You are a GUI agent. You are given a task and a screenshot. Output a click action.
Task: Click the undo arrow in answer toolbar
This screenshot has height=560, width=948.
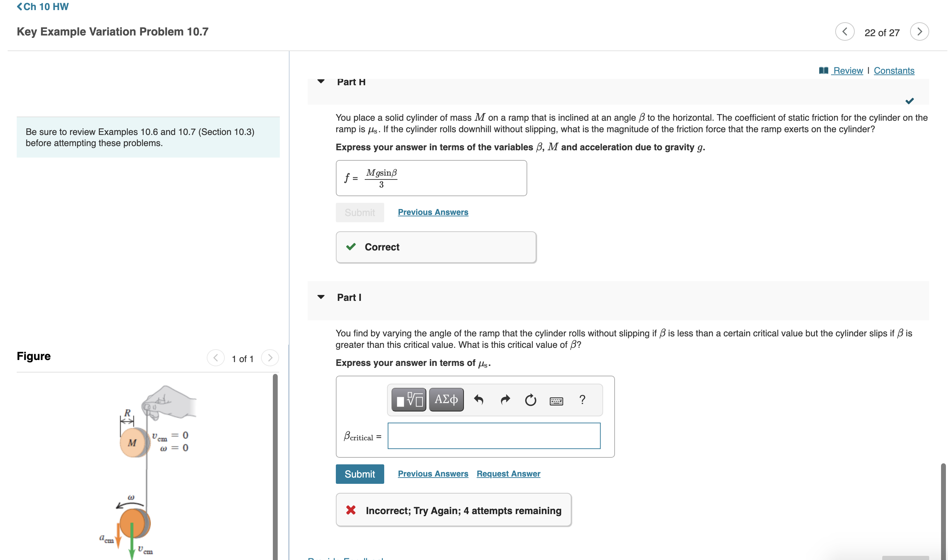click(x=478, y=399)
